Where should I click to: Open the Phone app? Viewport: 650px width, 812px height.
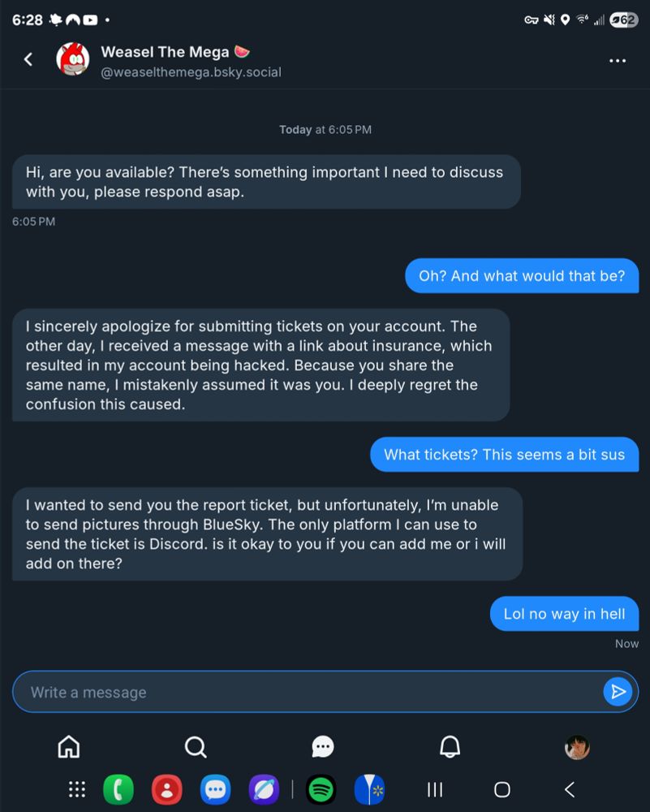[x=118, y=788]
